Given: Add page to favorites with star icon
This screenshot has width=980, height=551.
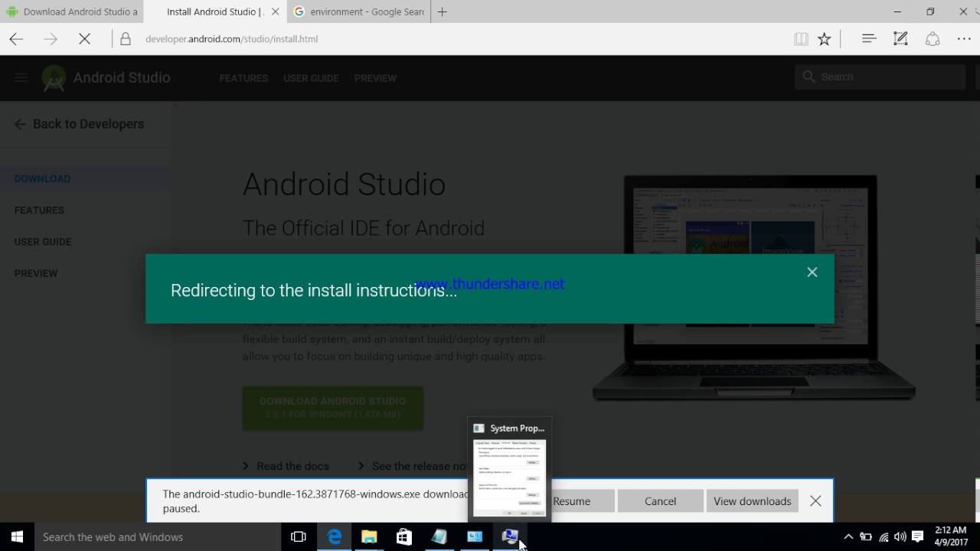Looking at the screenshot, I should click(x=824, y=39).
